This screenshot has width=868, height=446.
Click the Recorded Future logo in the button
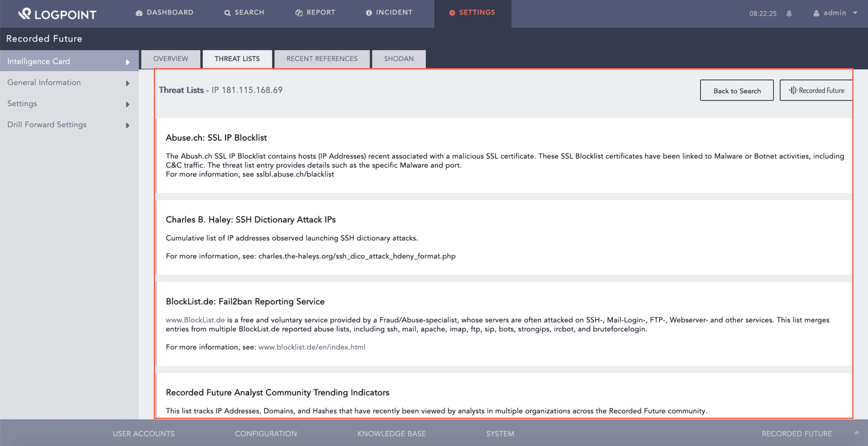coord(792,90)
